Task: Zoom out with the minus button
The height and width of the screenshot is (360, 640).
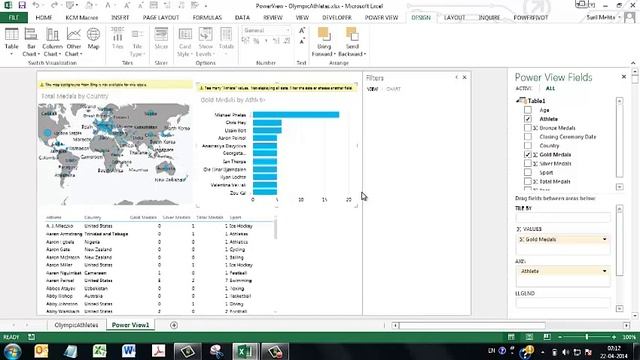Action: (x=560, y=337)
